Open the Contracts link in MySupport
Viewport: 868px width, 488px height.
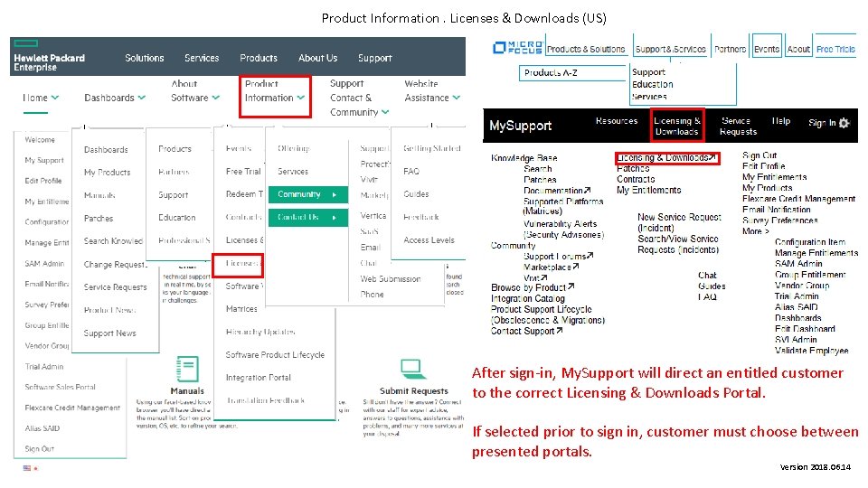pyautogui.click(x=636, y=179)
